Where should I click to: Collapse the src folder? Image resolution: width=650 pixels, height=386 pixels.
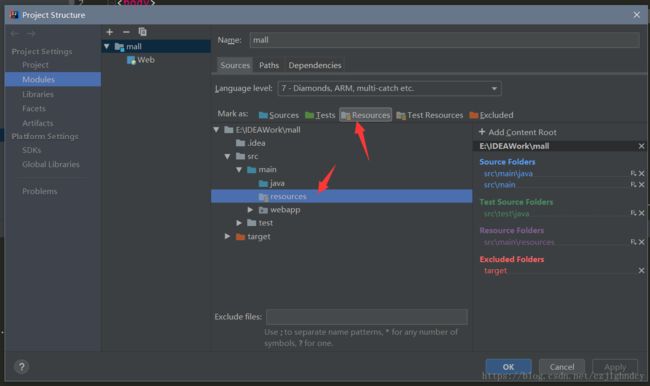point(228,156)
